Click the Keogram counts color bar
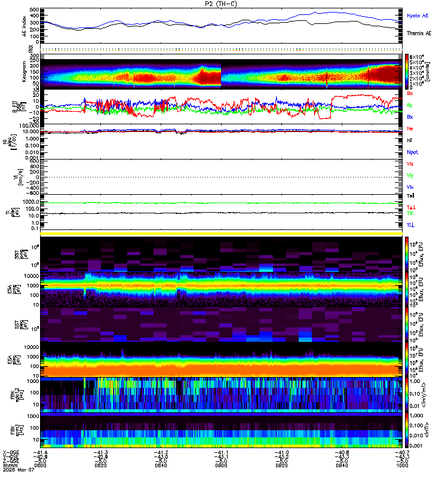The image size is (448, 478). coord(407,72)
